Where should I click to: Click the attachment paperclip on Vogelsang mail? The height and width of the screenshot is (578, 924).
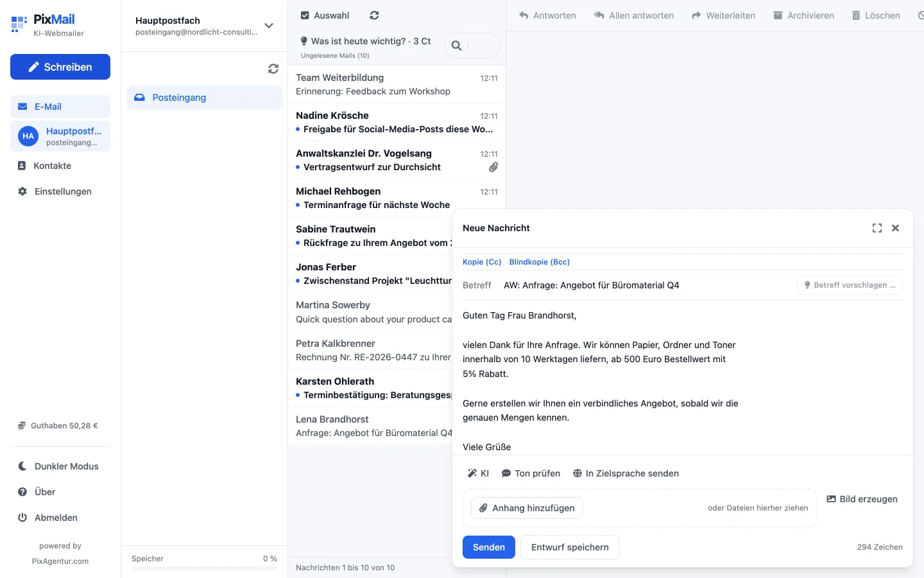(493, 167)
